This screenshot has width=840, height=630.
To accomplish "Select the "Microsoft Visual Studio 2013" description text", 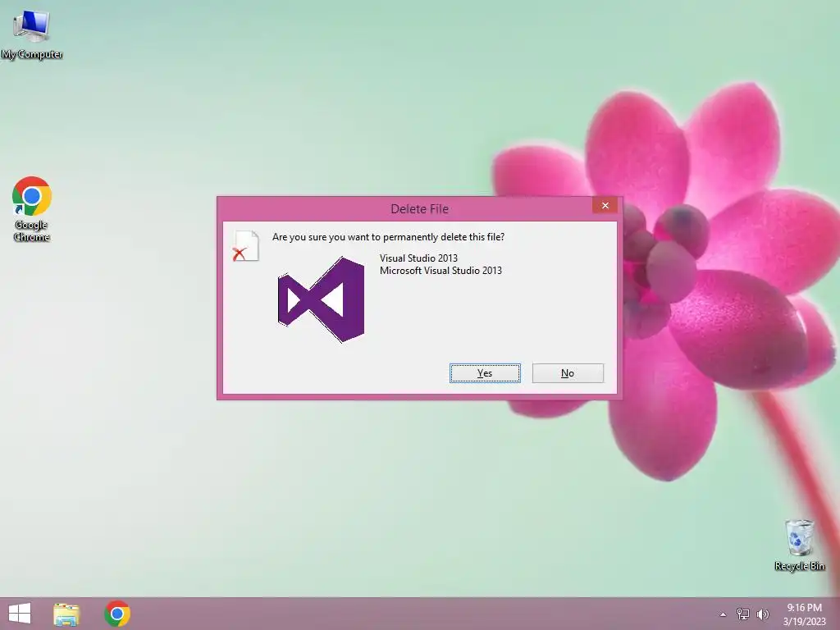I will pos(441,271).
